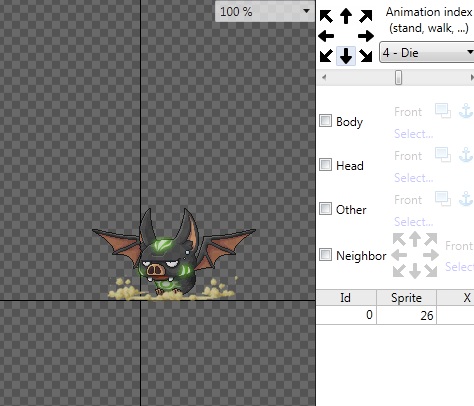Select the down direction arrow
474x406 pixels.
(346, 56)
